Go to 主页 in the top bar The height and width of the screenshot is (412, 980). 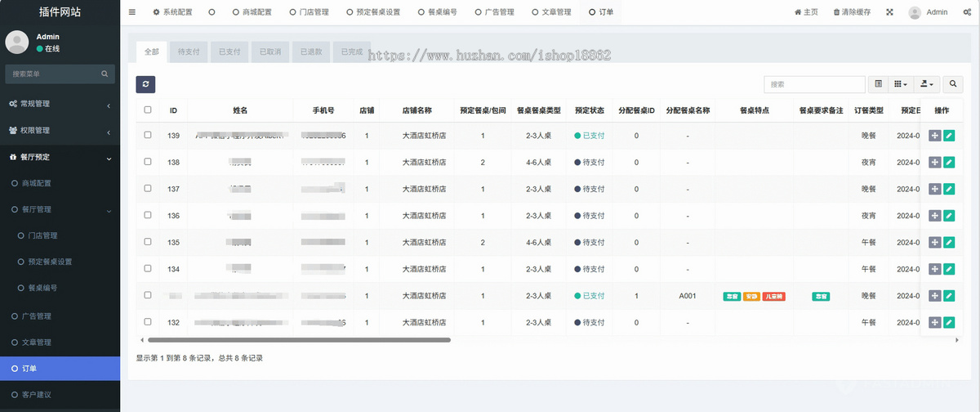click(x=806, y=12)
